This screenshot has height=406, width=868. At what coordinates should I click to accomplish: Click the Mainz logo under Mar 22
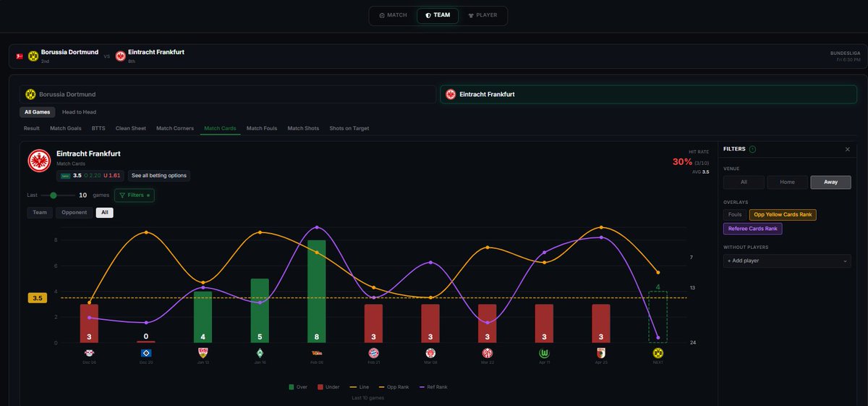(487, 352)
